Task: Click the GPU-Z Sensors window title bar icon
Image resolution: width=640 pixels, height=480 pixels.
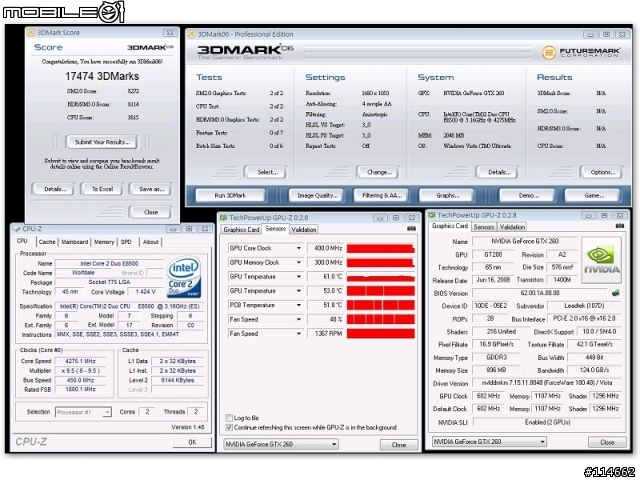Action: 223,218
